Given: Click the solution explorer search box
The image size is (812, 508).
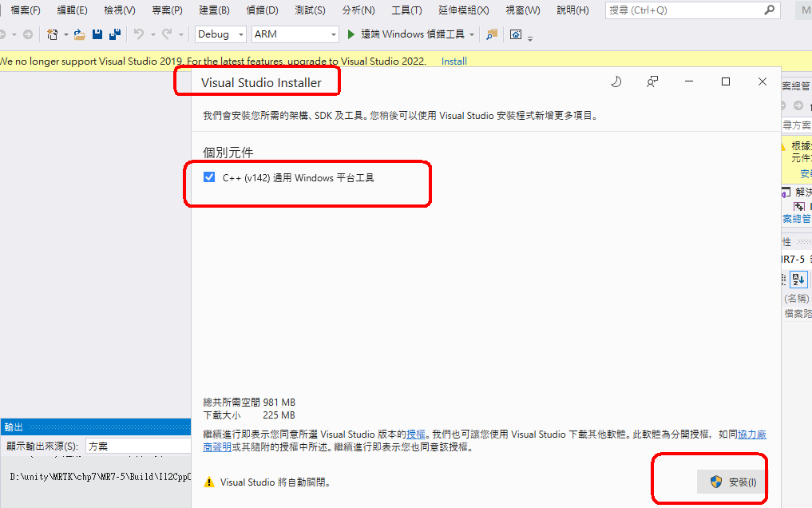Looking at the screenshot, I should [797, 125].
